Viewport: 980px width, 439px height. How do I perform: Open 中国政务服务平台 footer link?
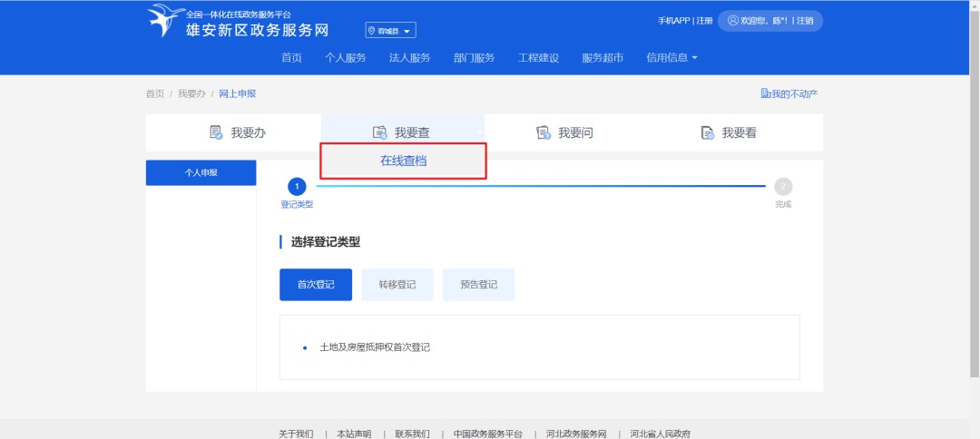[x=487, y=434]
